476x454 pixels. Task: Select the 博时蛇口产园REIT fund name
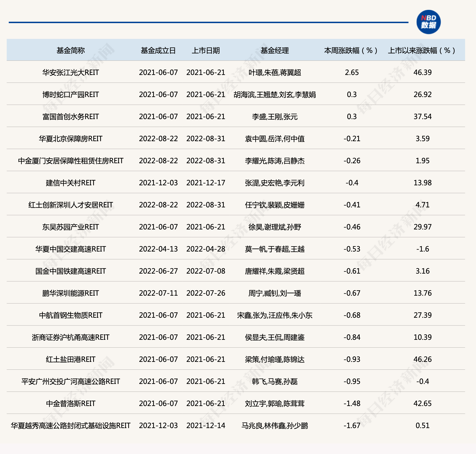[x=70, y=94]
